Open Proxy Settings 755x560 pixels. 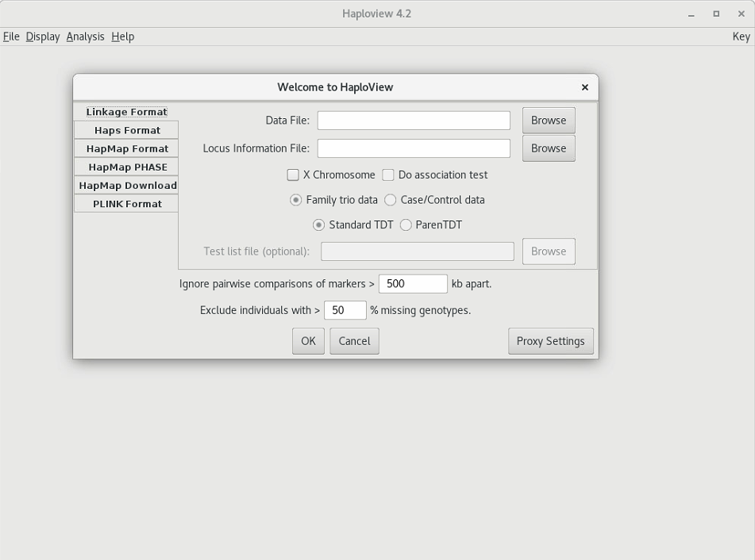point(551,341)
